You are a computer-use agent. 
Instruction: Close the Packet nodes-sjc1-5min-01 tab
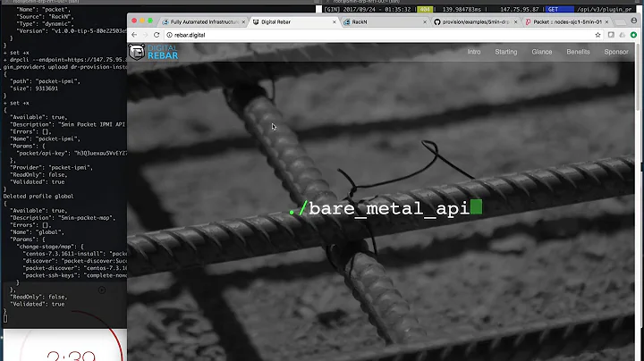[x=606, y=22]
